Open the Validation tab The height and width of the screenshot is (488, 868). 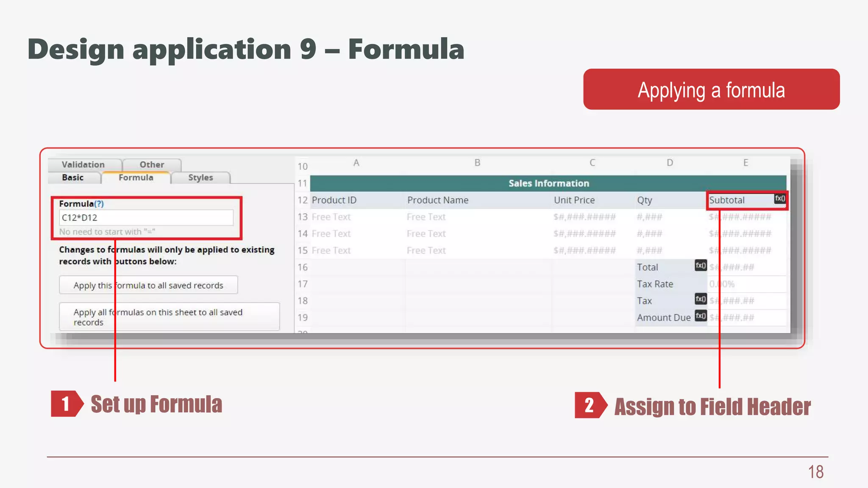(83, 164)
